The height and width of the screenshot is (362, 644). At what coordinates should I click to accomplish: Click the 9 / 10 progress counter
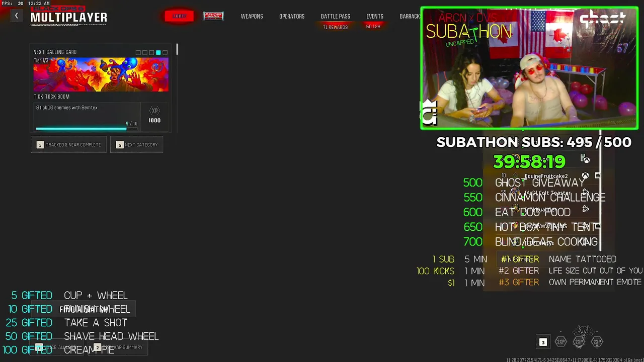point(131,124)
